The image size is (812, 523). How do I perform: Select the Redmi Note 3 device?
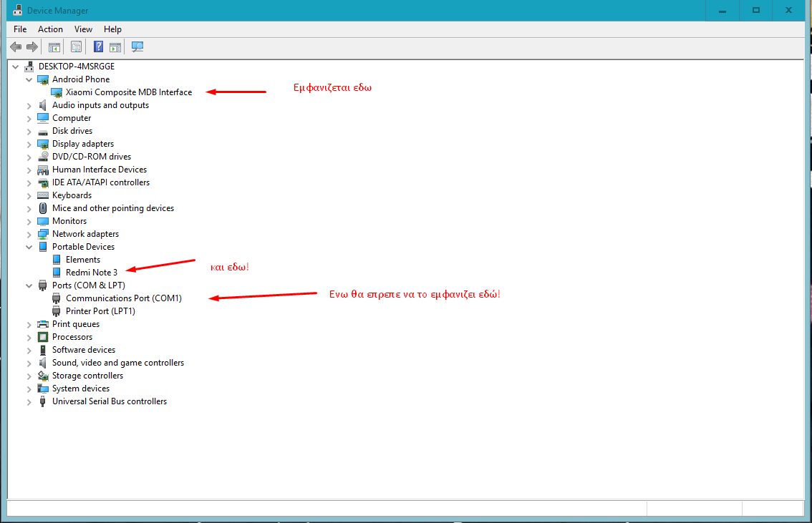pos(92,273)
